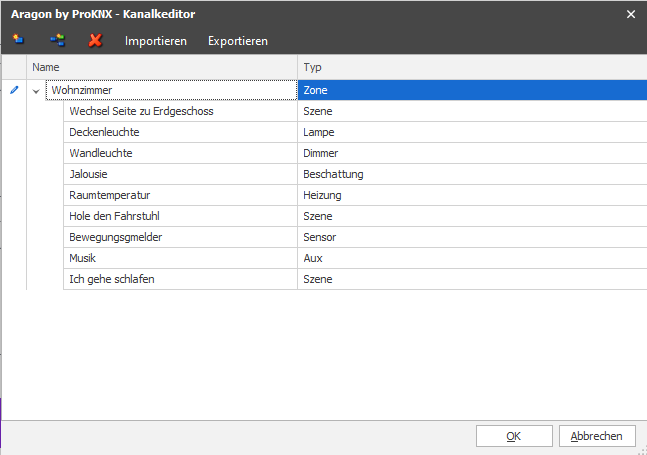Viewport: 647px width, 455px height.
Task: Click Szene type of Hole den Fahrstuhl
Action: click(x=472, y=216)
